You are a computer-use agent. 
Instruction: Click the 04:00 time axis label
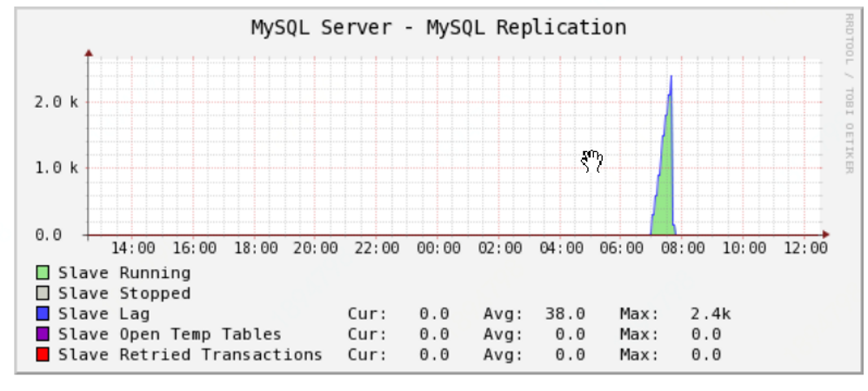561,248
